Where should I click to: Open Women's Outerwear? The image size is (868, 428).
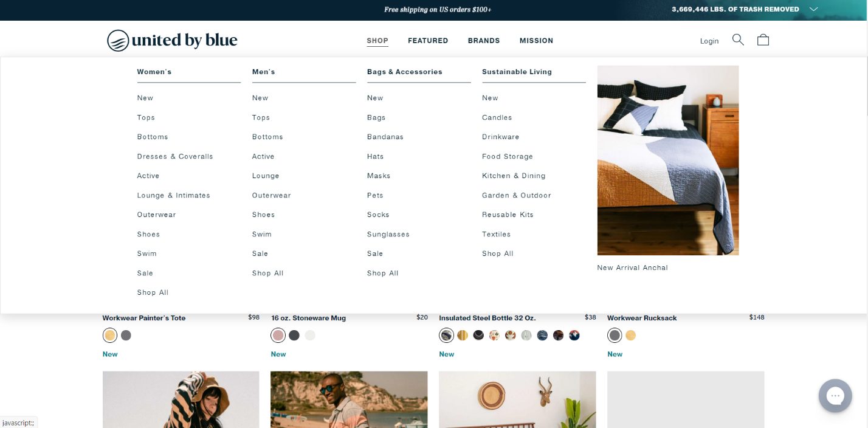156,215
